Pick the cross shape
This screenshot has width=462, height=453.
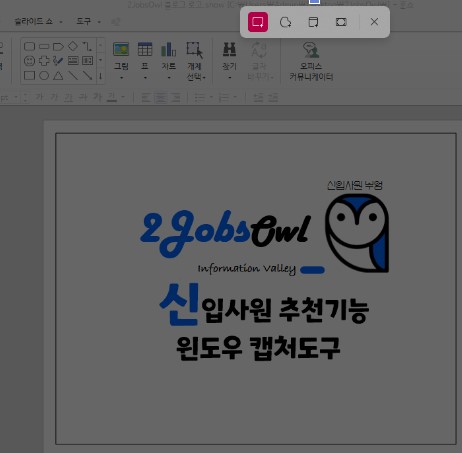44,61
